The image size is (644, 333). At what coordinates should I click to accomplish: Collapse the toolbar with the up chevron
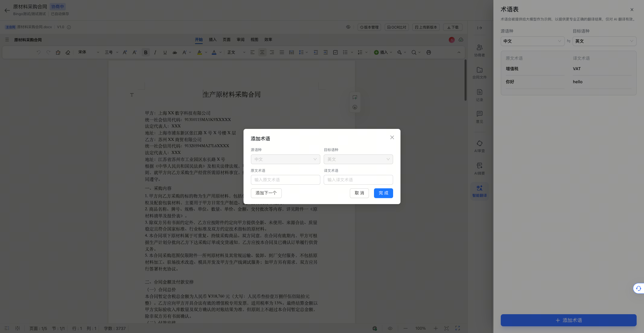click(459, 52)
